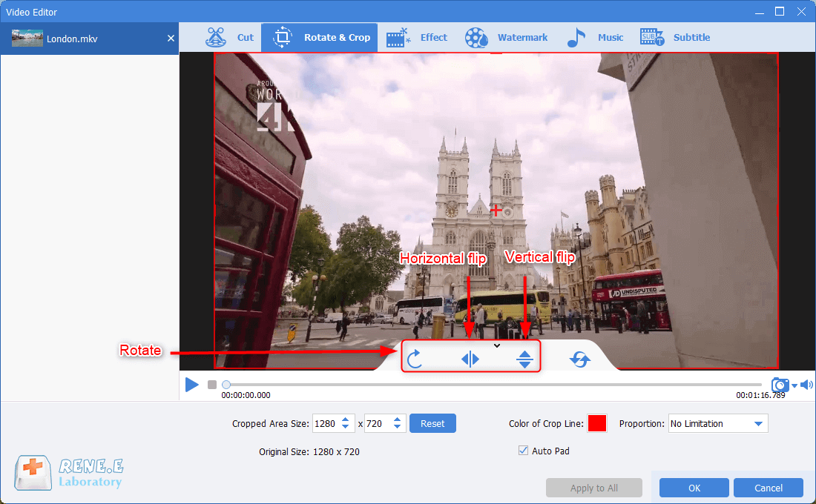Collapse the rotate toolbar with the chevron
The width and height of the screenshot is (816, 504).
point(497,345)
